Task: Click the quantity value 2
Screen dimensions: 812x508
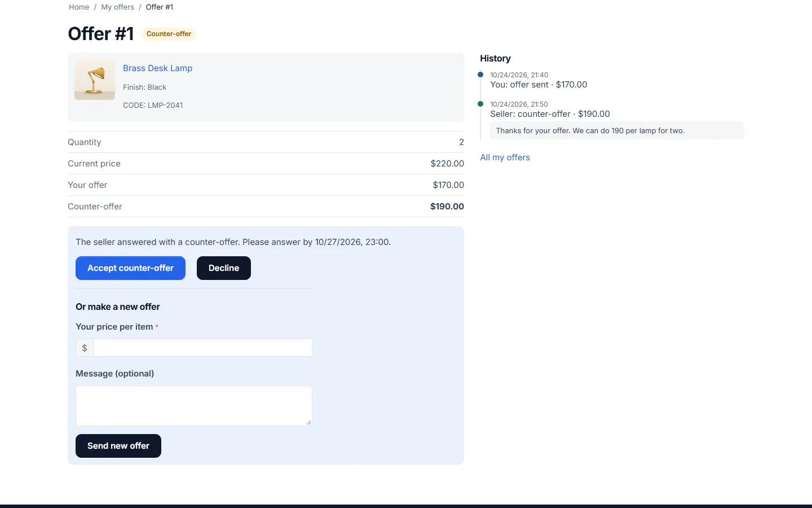Action: coord(461,142)
